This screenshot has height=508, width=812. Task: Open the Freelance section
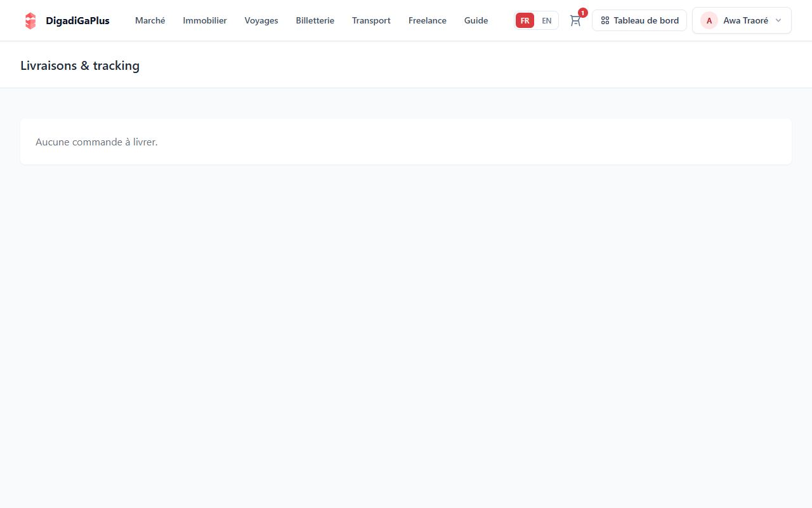tap(428, 20)
